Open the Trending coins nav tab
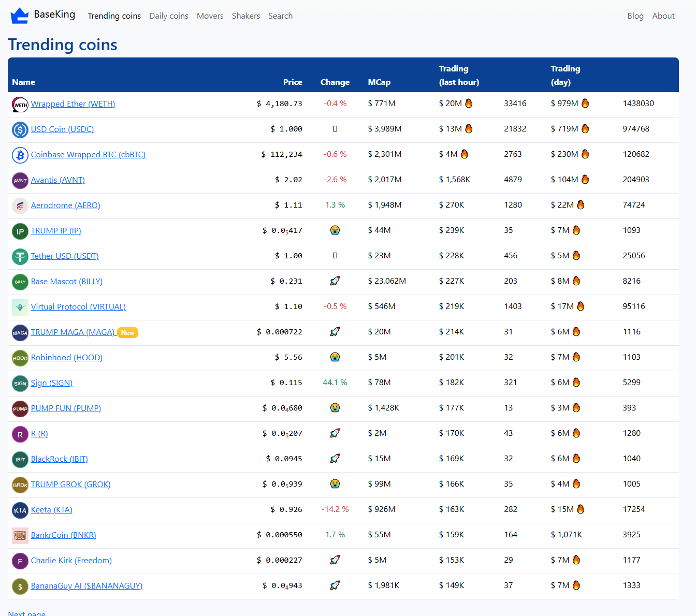The width and height of the screenshot is (696, 616). tap(114, 16)
